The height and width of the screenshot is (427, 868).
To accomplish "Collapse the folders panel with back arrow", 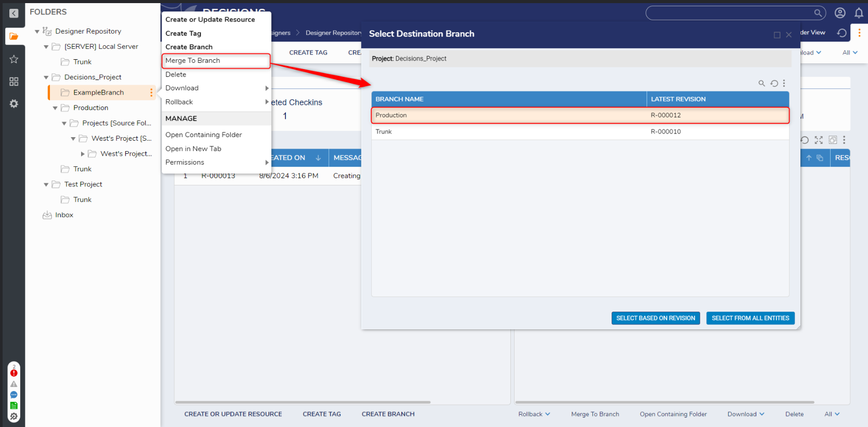I will point(14,13).
